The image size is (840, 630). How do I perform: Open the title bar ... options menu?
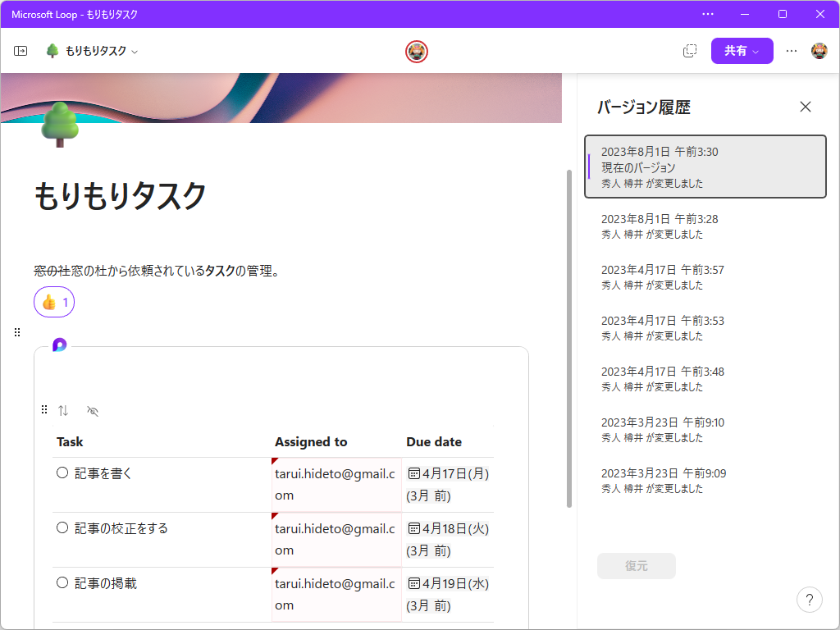pyautogui.click(x=707, y=14)
